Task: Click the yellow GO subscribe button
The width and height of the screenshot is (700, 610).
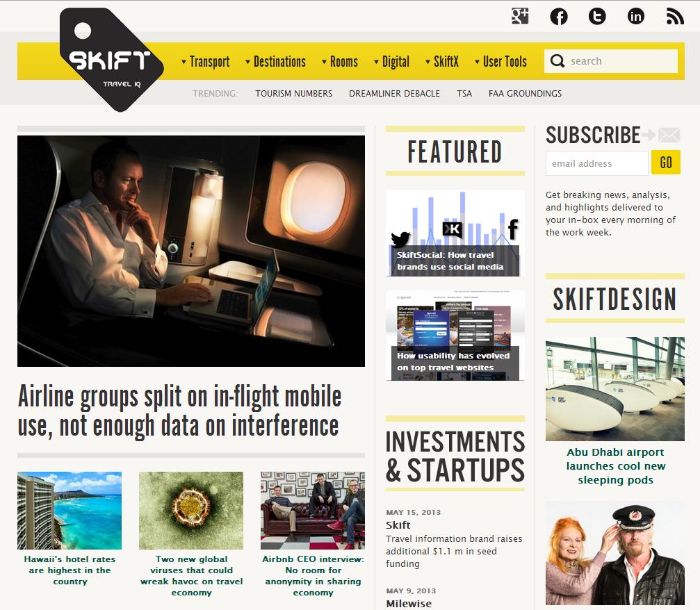Action: pos(666,163)
